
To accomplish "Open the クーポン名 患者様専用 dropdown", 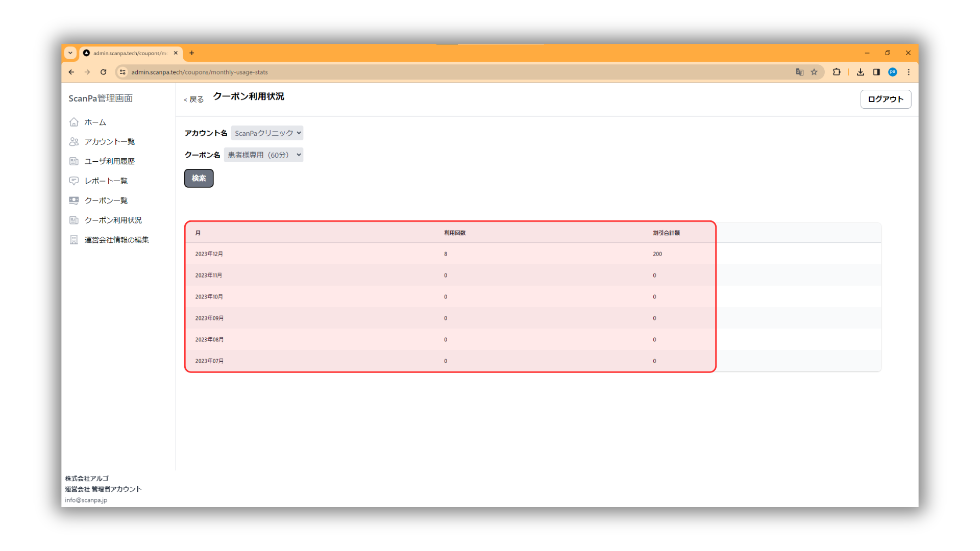I will (263, 155).
